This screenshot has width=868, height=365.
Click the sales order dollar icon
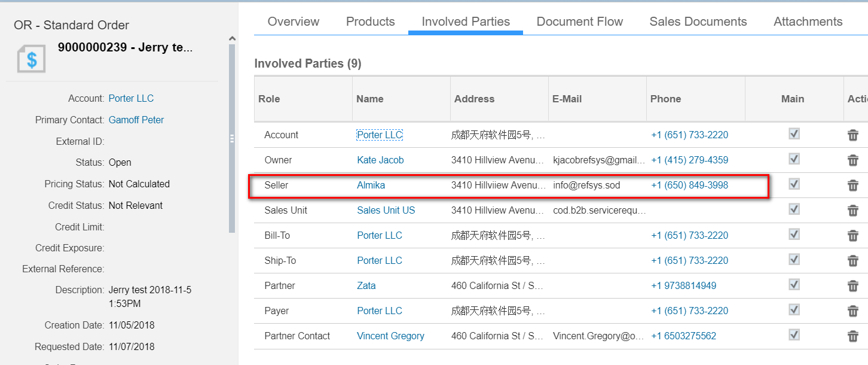pyautogui.click(x=32, y=59)
